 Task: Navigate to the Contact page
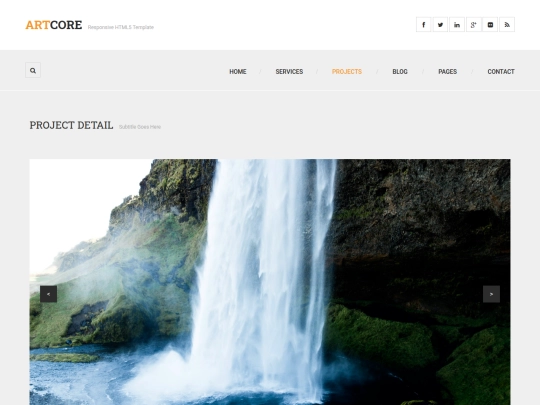coord(501,72)
